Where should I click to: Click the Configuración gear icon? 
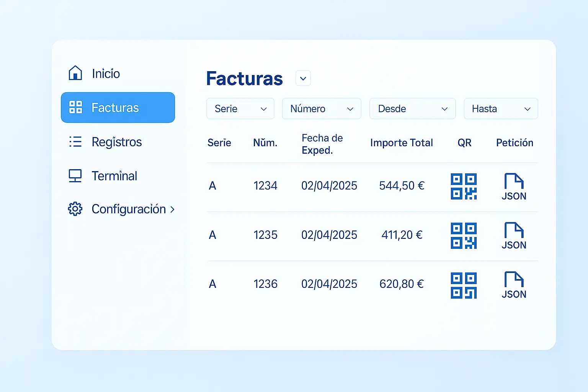click(x=75, y=209)
